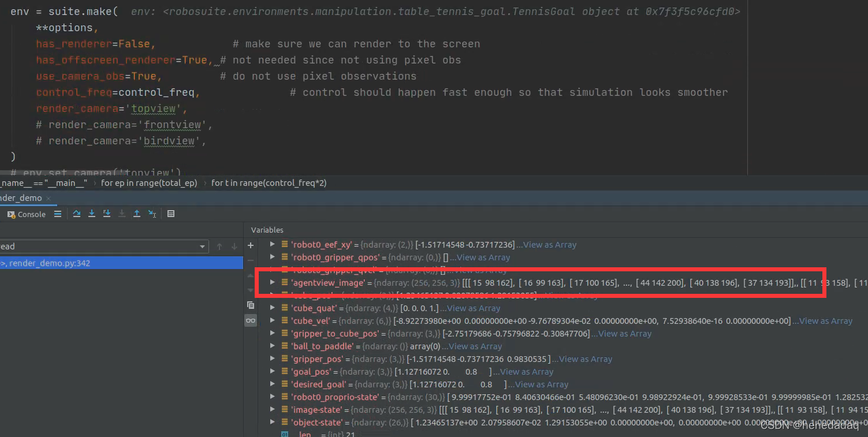The width and height of the screenshot is (868, 437).
Task: Open View as Array for robot0_gripper_qpos
Action: pyautogui.click(x=483, y=257)
